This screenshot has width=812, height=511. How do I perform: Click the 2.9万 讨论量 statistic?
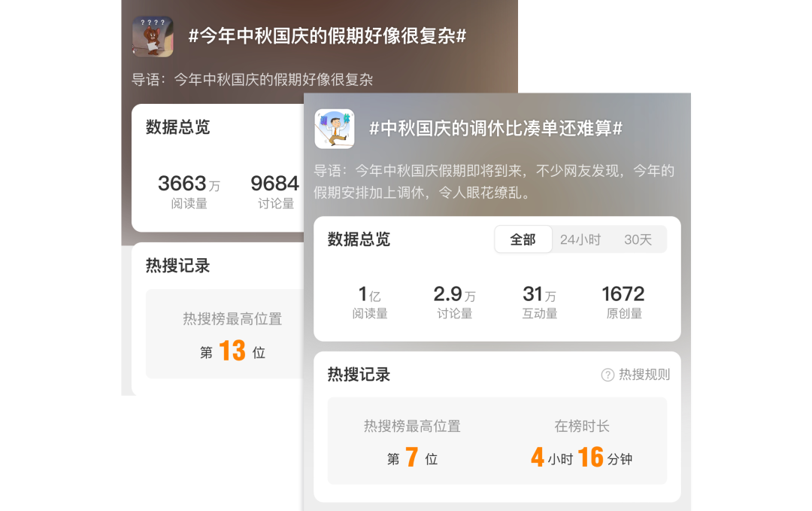coord(455,302)
